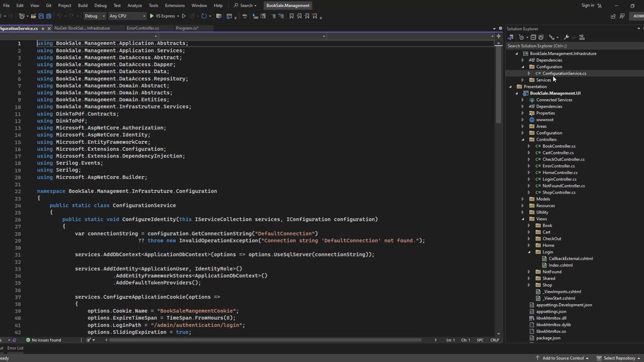Open the Error List panel tab

(15, 348)
